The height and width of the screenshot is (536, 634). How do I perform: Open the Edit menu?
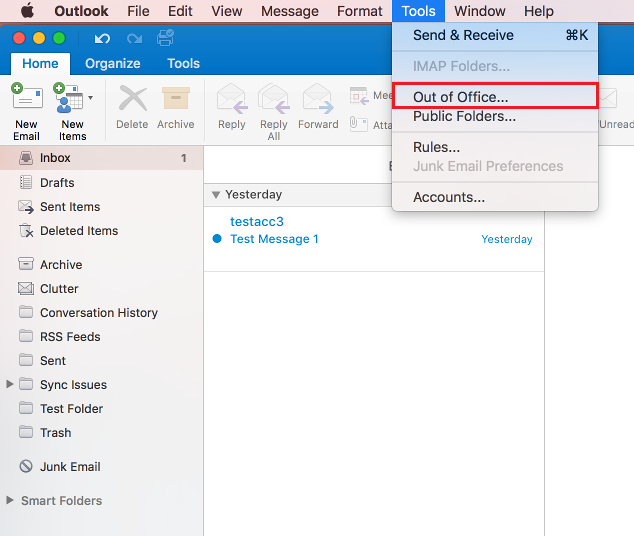[x=180, y=11]
